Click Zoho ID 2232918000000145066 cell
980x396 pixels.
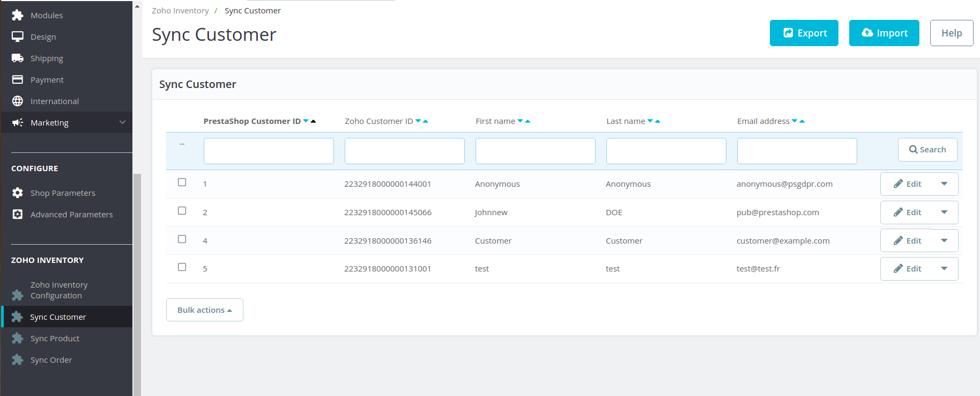point(388,212)
